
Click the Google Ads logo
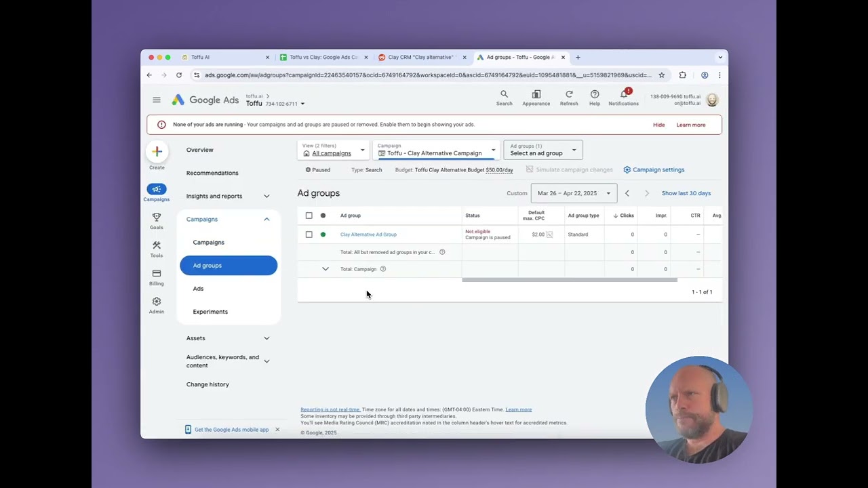[205, 100]
